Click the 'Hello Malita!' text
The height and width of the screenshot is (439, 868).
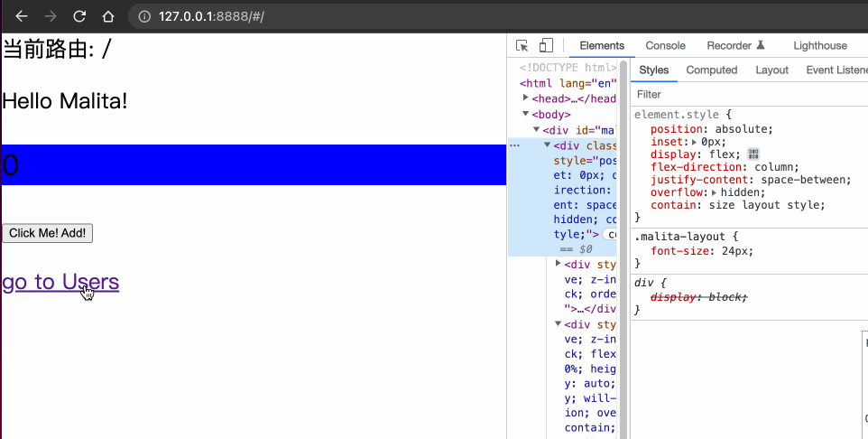click(65, 101)
